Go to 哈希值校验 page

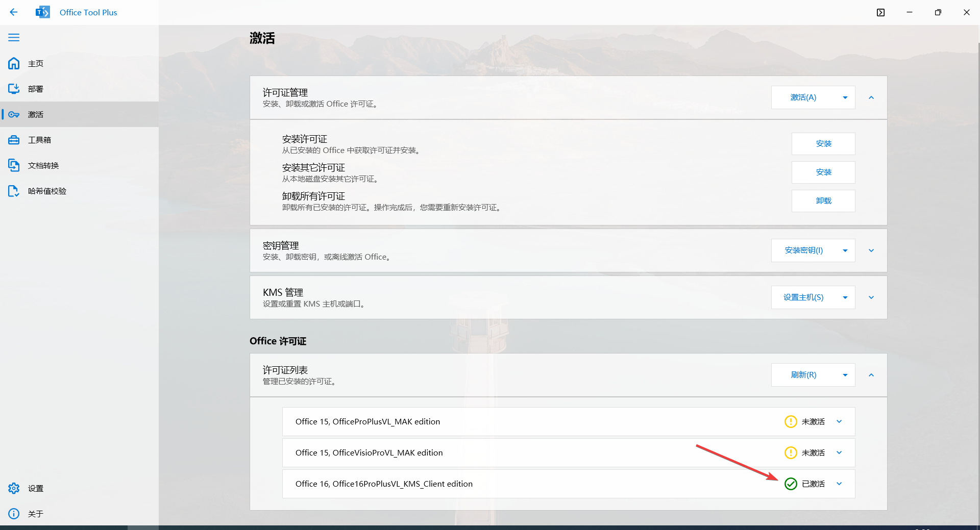pyautogui.click(x=79, y=191)
